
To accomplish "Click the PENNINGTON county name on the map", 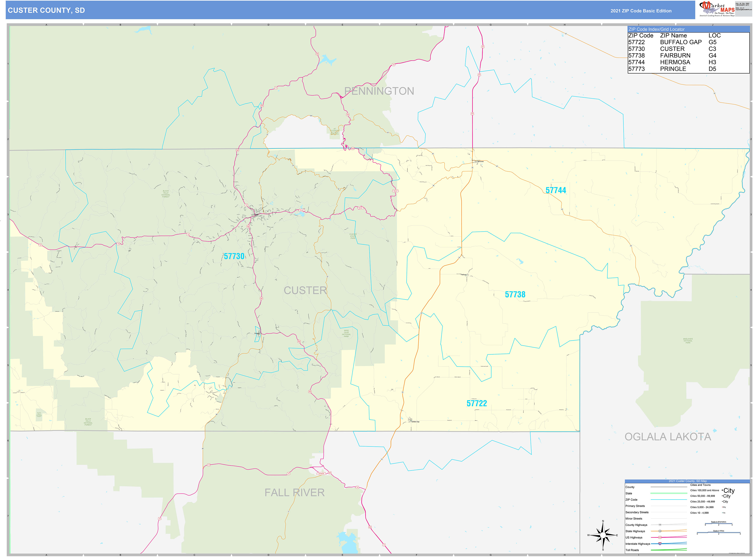I will point(379,91).
